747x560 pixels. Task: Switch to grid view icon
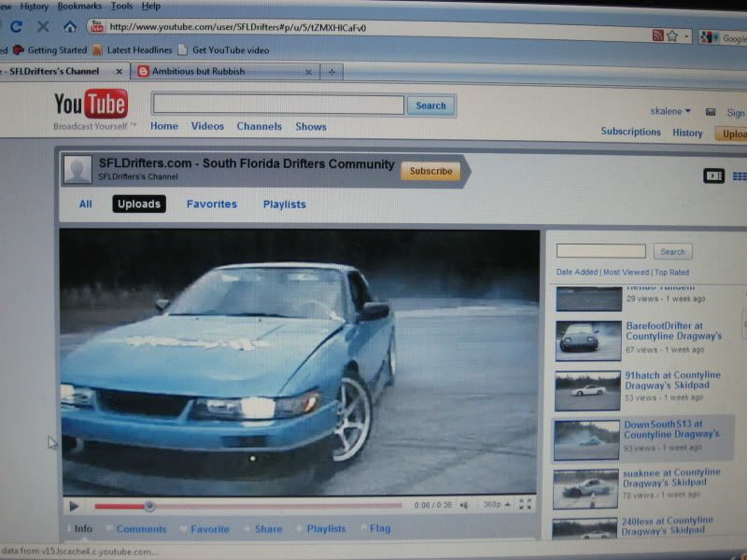[740, 176]
